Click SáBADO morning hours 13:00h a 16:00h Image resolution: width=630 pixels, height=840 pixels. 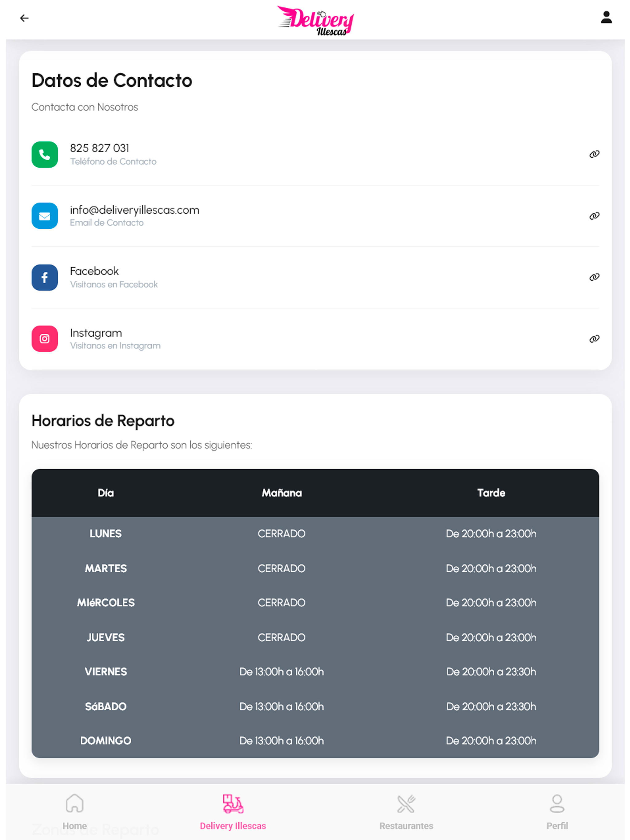(x=281, y=707)
